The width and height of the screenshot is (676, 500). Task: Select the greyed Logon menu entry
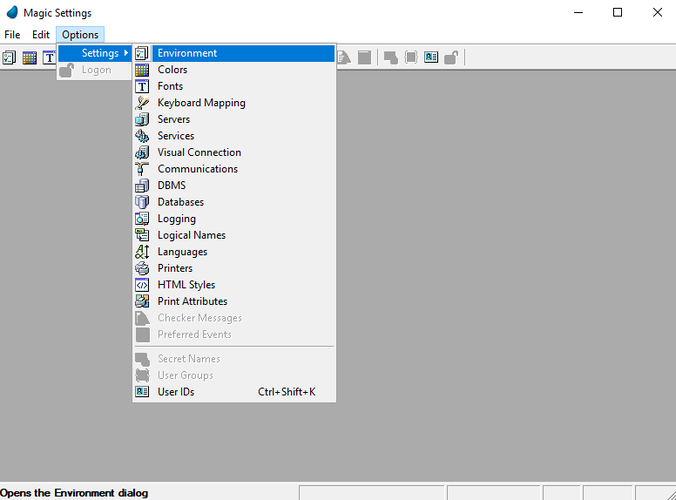click(95, 70)
